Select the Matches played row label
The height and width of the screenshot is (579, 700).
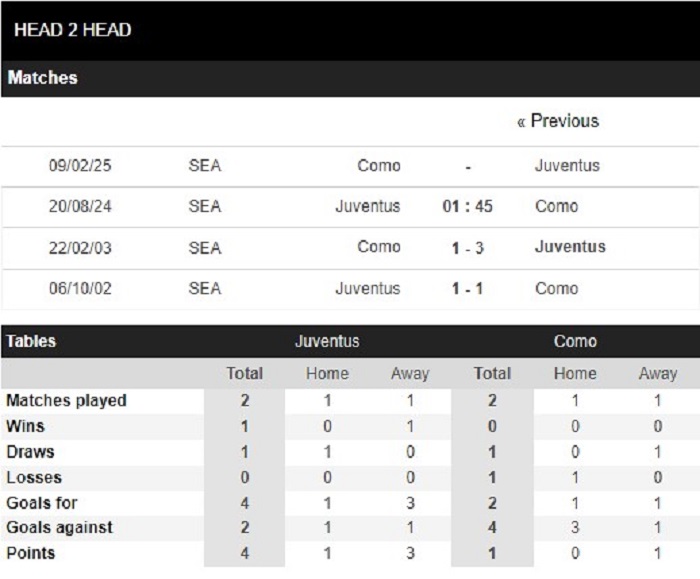click(67, 400)
